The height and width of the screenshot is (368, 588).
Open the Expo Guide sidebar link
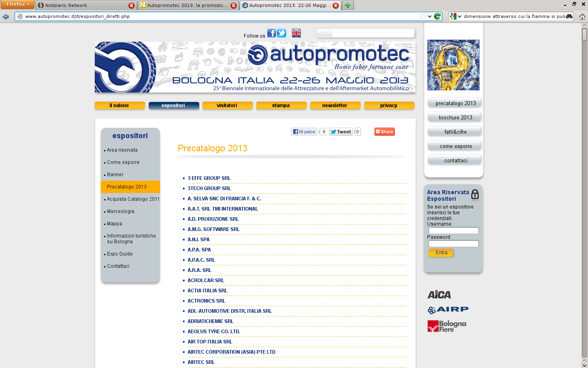click(120, 254)
